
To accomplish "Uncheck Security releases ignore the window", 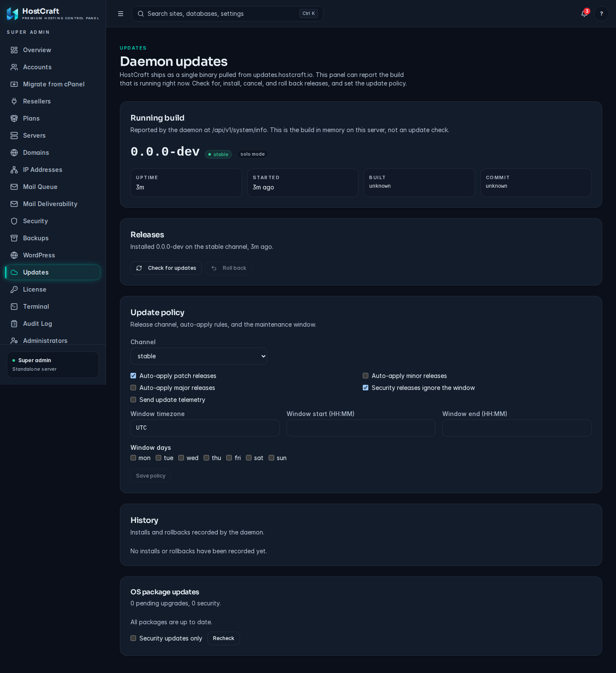I will [366, 388].
